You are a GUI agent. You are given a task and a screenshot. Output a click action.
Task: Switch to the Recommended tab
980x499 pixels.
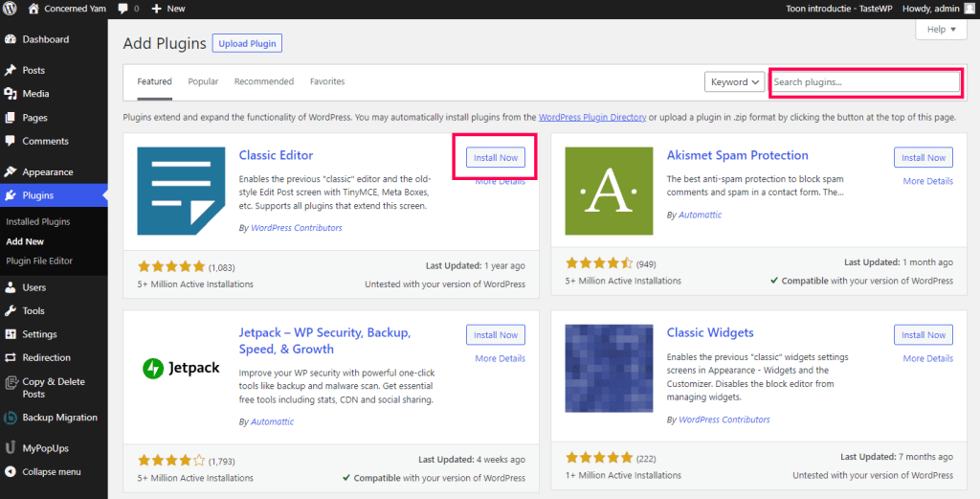click(x=264, y=82)
